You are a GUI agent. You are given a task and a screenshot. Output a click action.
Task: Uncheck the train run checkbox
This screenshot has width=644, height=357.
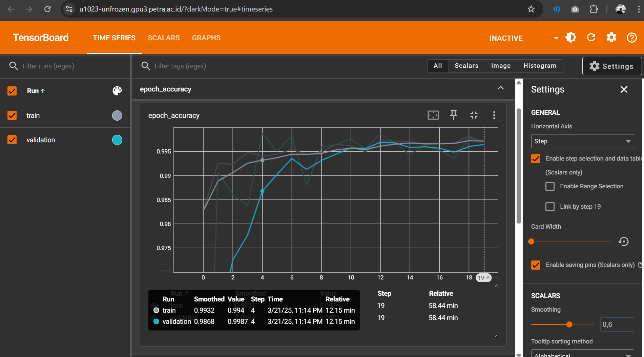click(x=12, y=115)
